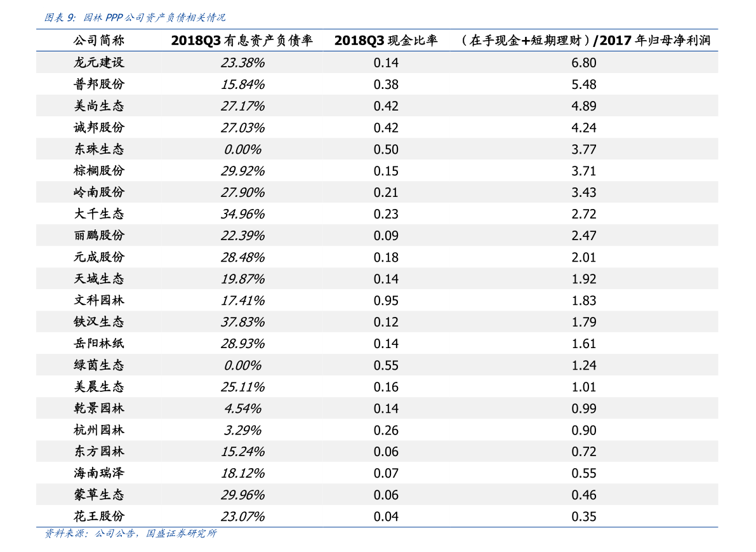
Task: Click company name 丽鹏股份
Action: [x=99, y=236]
